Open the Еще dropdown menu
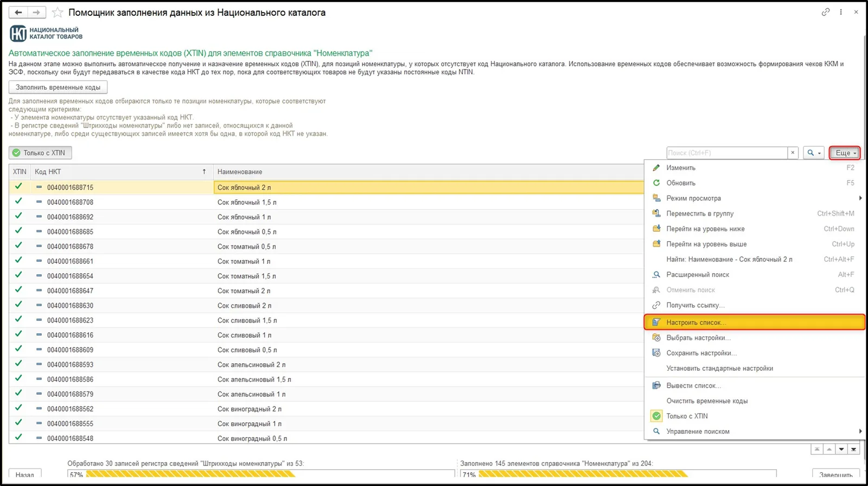 [x=845, y=153]
